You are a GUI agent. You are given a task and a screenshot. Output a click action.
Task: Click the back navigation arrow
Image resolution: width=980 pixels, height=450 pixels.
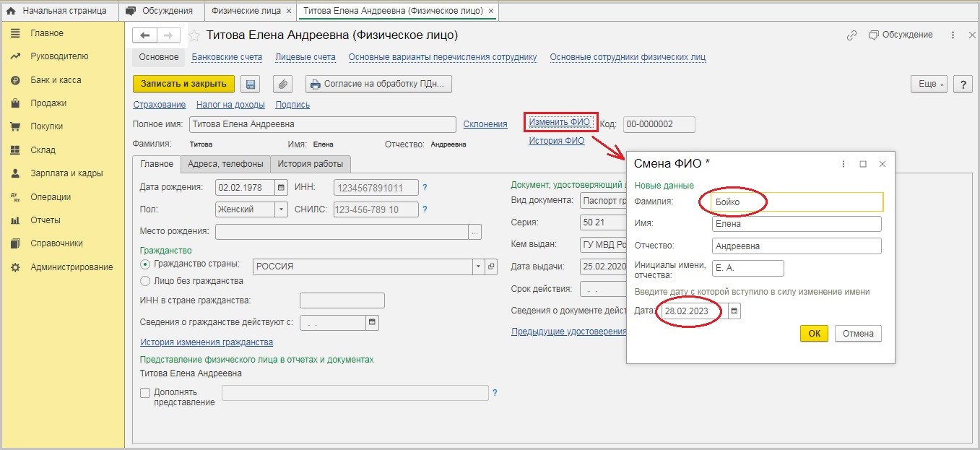145,35
